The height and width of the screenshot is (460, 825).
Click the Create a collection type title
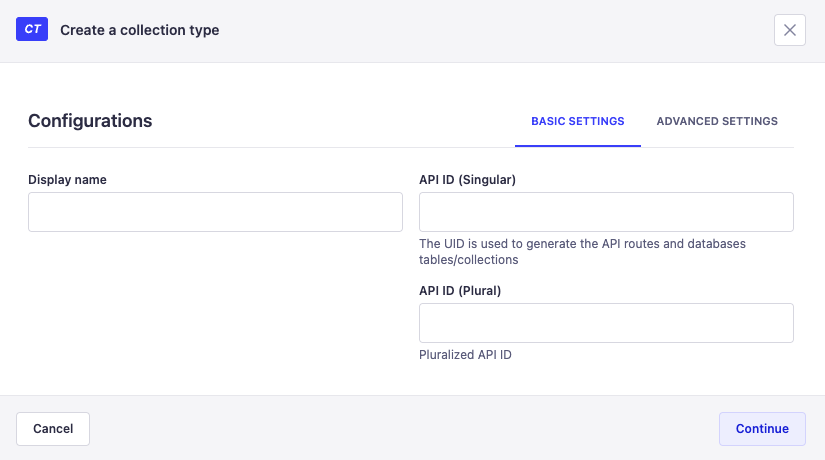point(139,30)
